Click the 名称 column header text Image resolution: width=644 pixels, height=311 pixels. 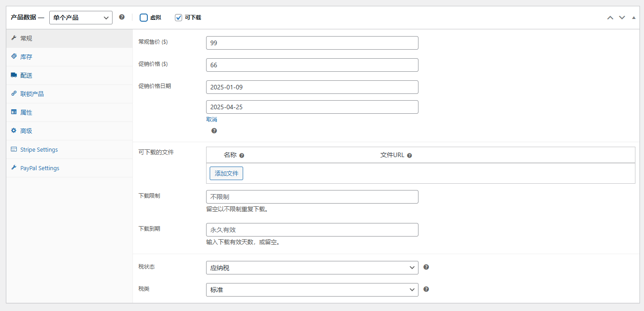pos(230,155)
